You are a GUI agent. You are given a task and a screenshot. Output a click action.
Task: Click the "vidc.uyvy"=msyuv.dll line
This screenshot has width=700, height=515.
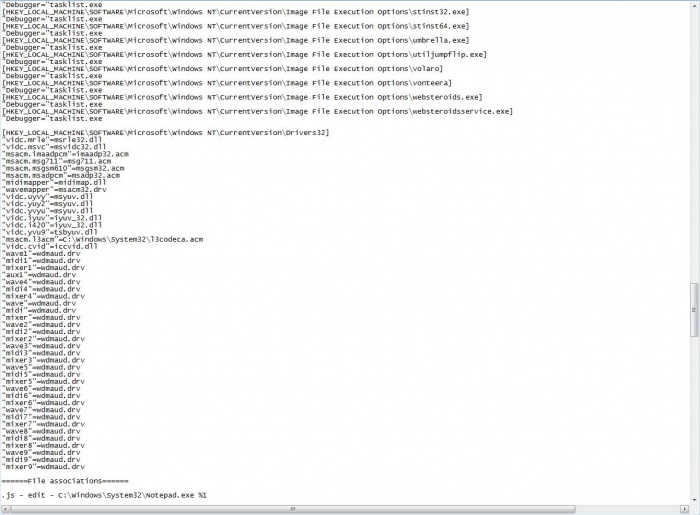48,197
